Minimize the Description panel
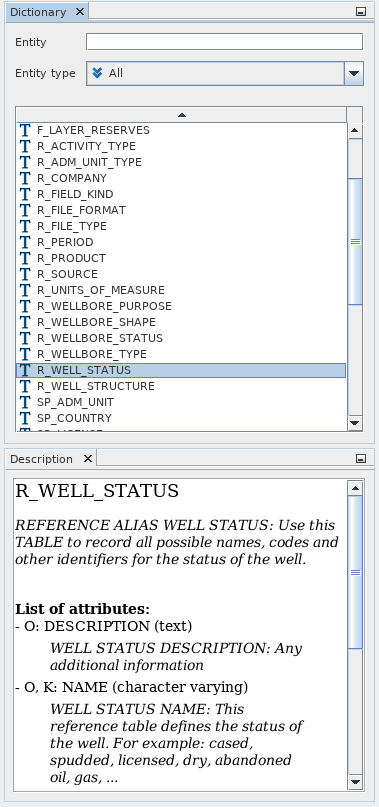The image size is (379, 807). point(361,458)
